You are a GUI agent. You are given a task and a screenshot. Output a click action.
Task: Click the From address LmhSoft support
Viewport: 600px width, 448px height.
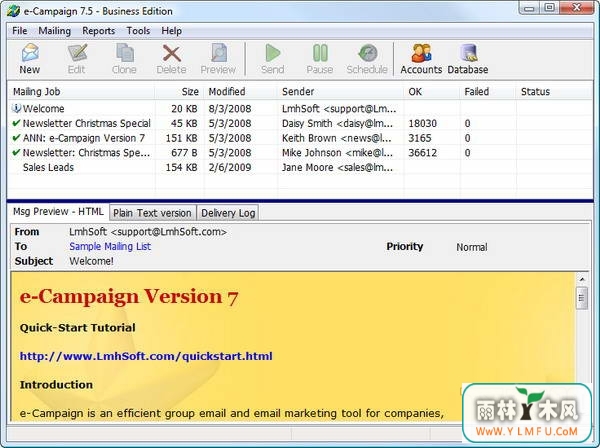148,232
